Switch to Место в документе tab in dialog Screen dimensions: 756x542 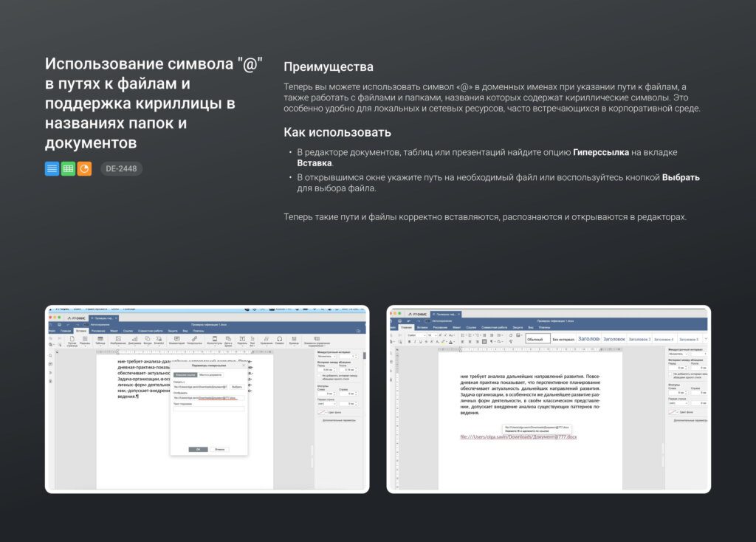pyautogui.click(x=209, y=375)
